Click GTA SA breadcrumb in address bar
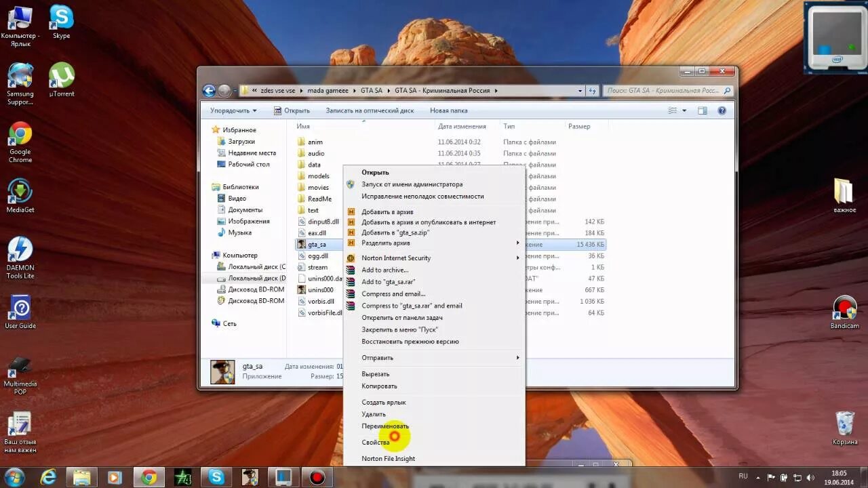The image size is (868, 488). click(x=372, y=90)
